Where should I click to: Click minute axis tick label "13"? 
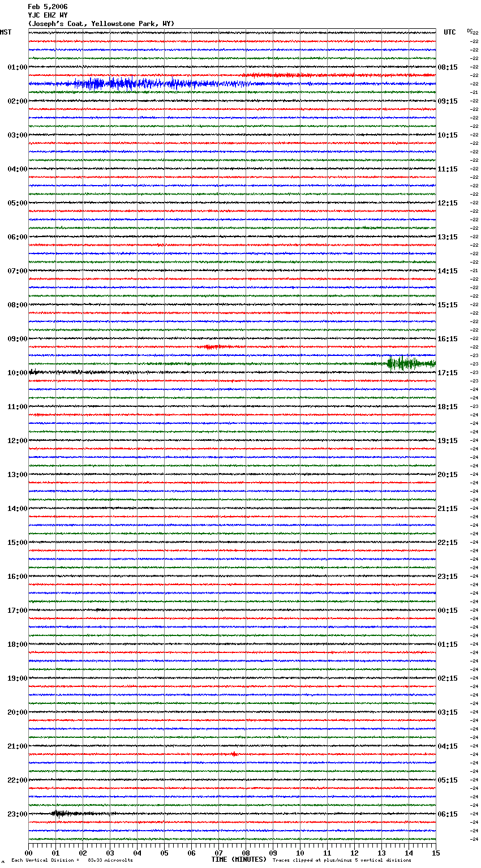(x=381, y=853)
